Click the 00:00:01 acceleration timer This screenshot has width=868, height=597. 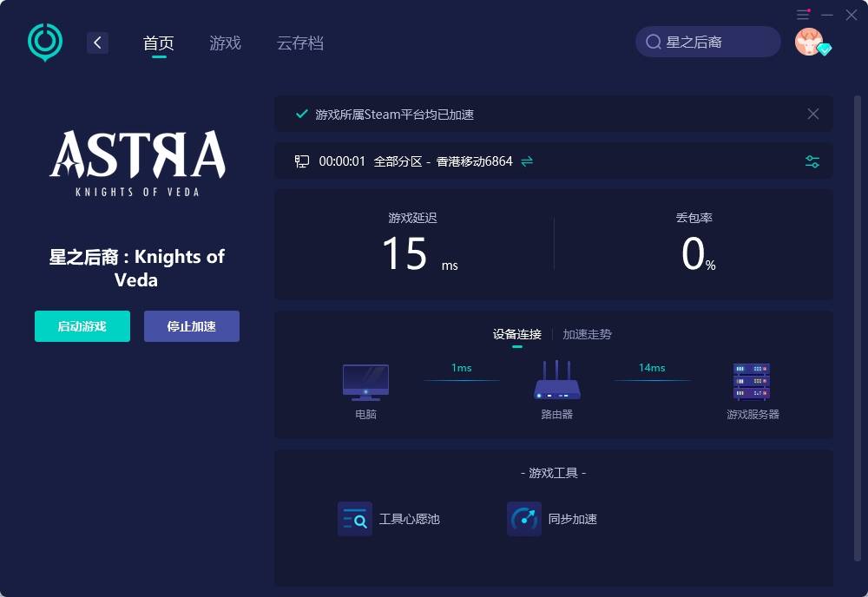pos(342,161)
